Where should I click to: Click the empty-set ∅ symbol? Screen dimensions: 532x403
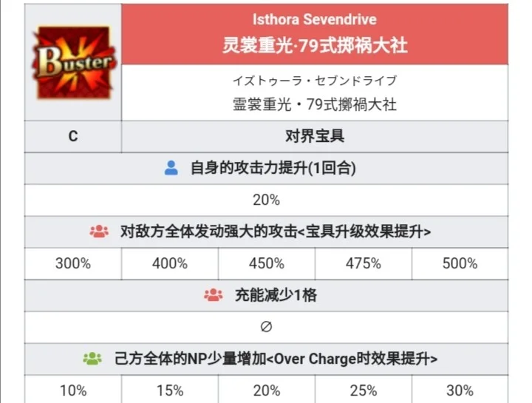[266, 327]
